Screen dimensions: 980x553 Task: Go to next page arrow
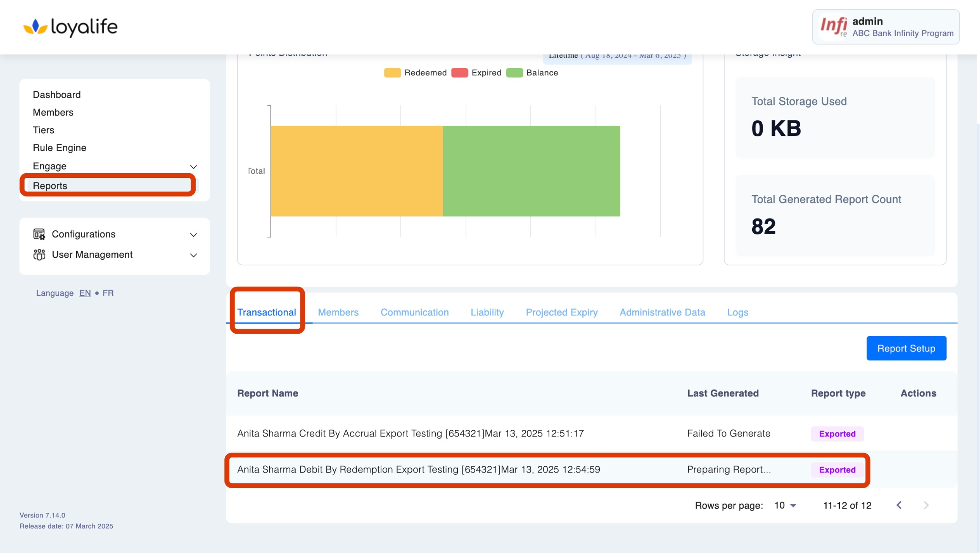pyautogui.click(x=926, y=505)
